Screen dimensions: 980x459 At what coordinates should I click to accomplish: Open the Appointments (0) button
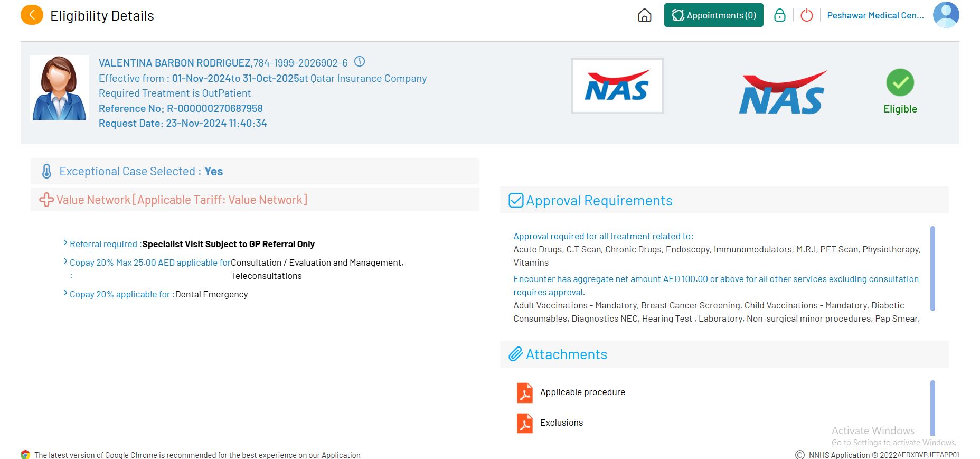tap(713, 15)
